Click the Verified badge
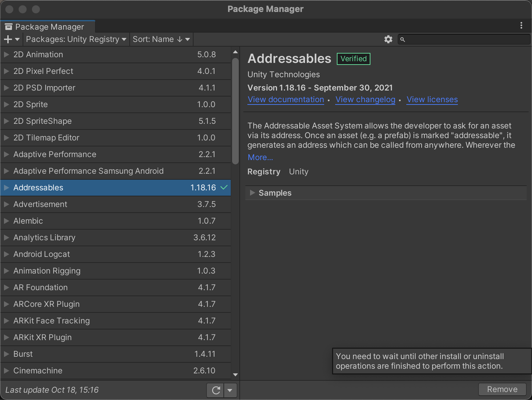 click(353, 59)
